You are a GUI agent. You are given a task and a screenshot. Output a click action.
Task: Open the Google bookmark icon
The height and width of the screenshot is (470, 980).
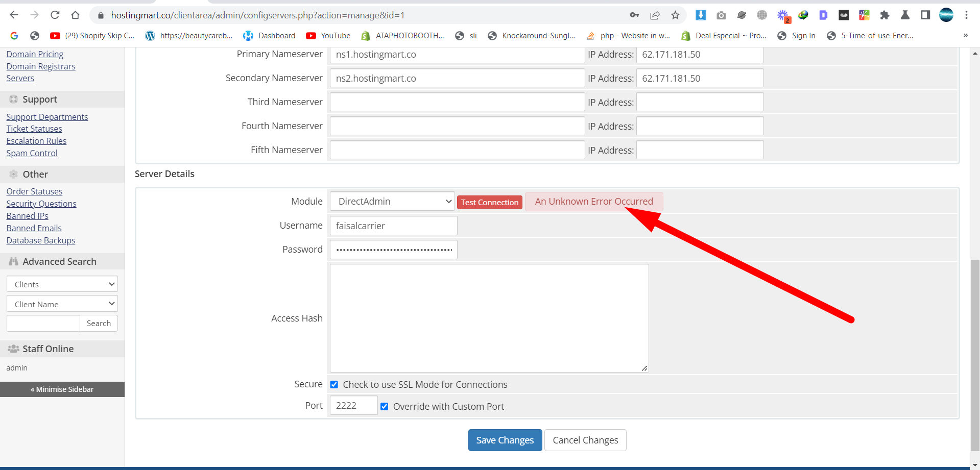(14, 36)
